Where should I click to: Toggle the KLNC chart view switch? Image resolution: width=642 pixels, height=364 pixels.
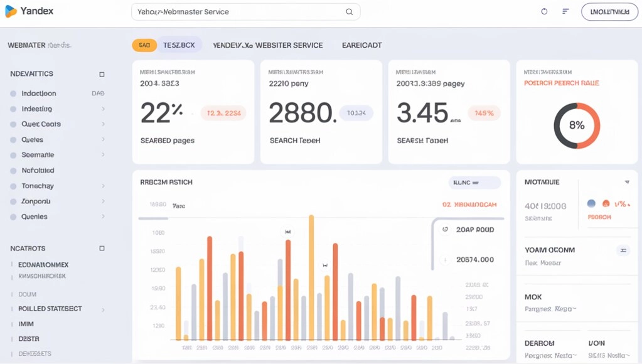(x=474, y=182)
